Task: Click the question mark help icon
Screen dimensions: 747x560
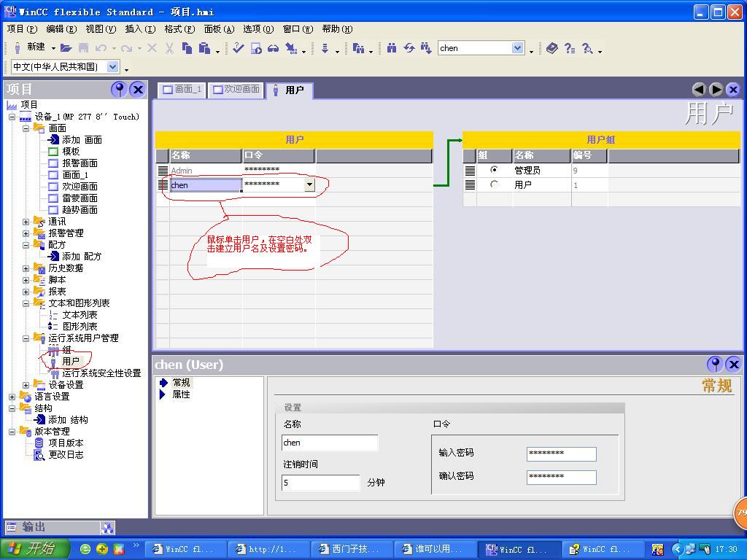Action: [x=569, y=47]
